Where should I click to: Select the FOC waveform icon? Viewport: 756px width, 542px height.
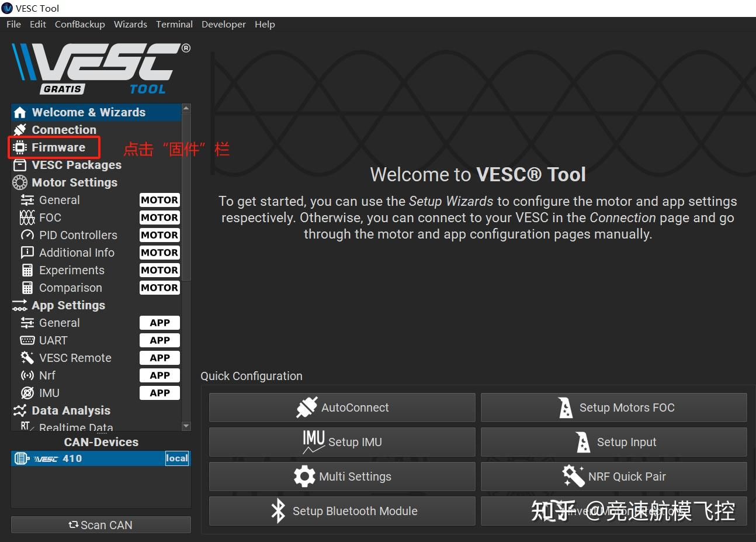(x=27, y=218)
